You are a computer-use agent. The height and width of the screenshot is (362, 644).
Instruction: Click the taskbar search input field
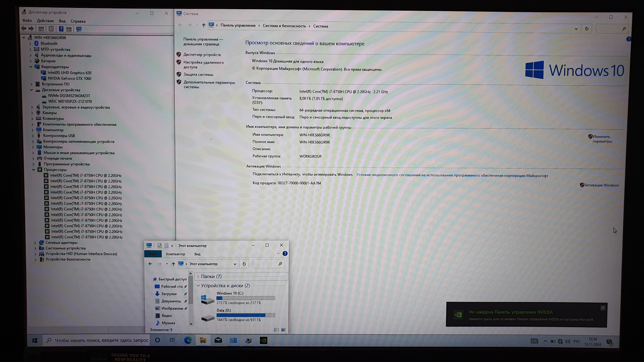click(x=101, y=340)
